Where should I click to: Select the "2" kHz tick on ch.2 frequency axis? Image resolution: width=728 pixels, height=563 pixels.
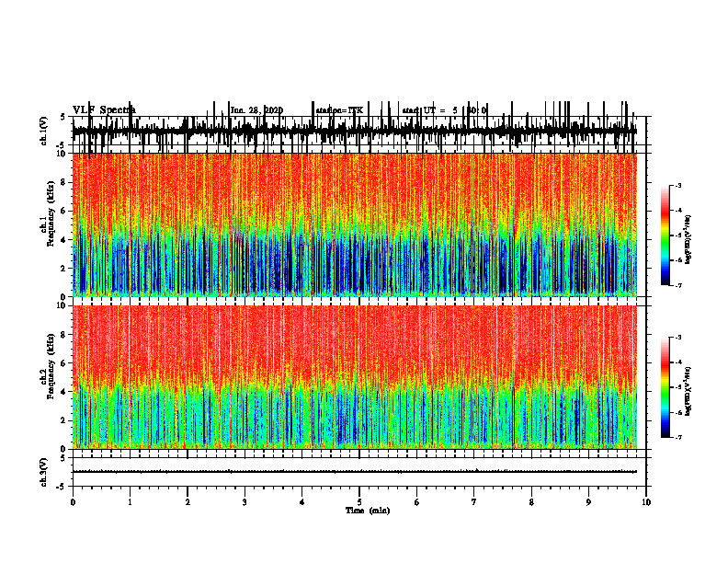pos(63,420)
